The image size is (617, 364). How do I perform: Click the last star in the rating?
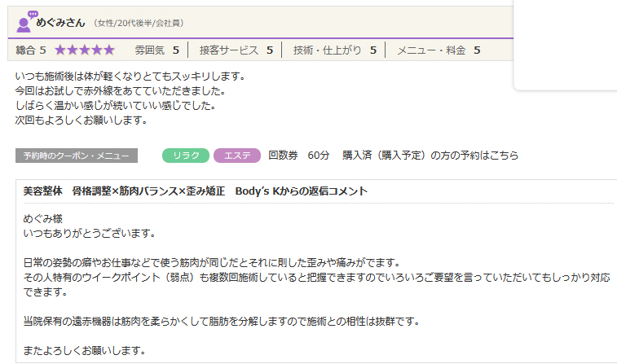point(109,50)
